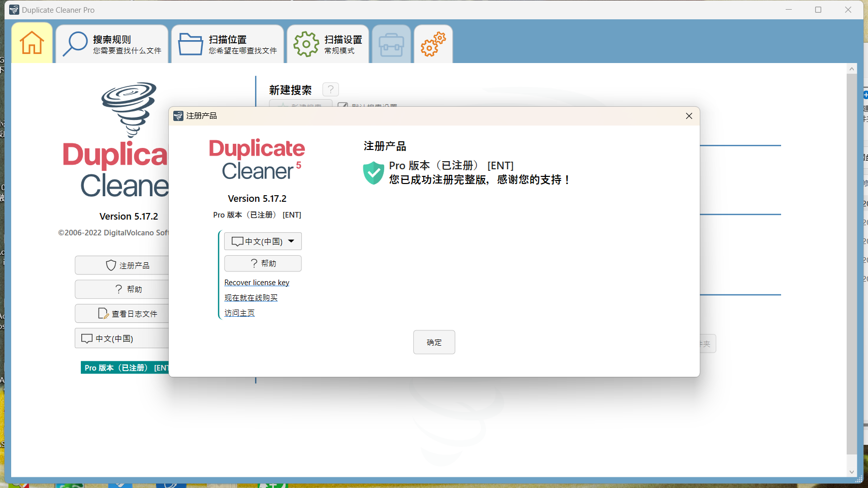
Task: Open the Home tab with house icon
Action: pos(32,43)
